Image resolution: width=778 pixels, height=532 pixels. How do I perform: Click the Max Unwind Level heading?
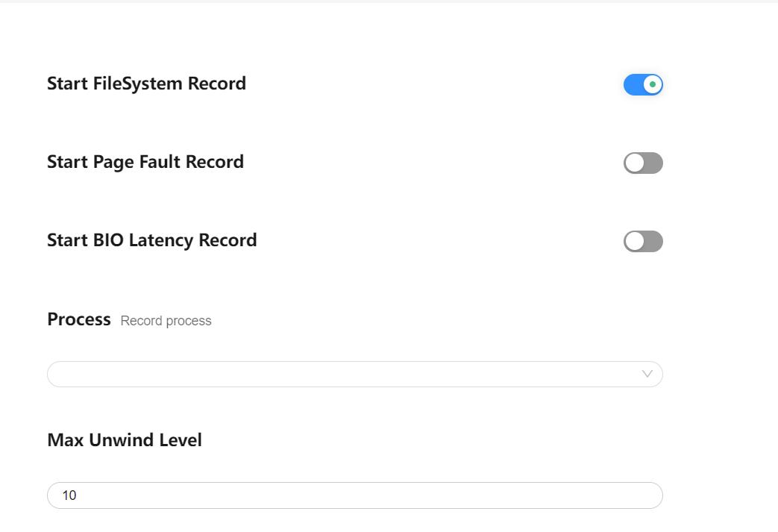pos(125,439)
